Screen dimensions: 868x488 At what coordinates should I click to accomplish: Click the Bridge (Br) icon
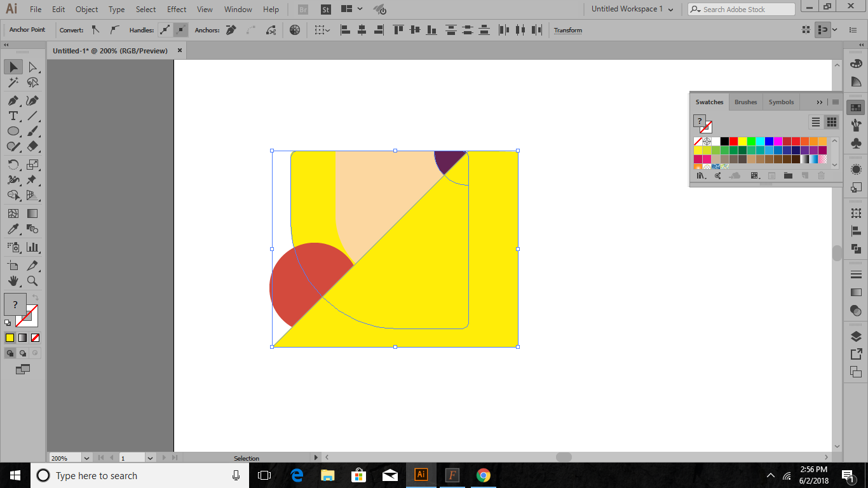click(x=303, y=10)
